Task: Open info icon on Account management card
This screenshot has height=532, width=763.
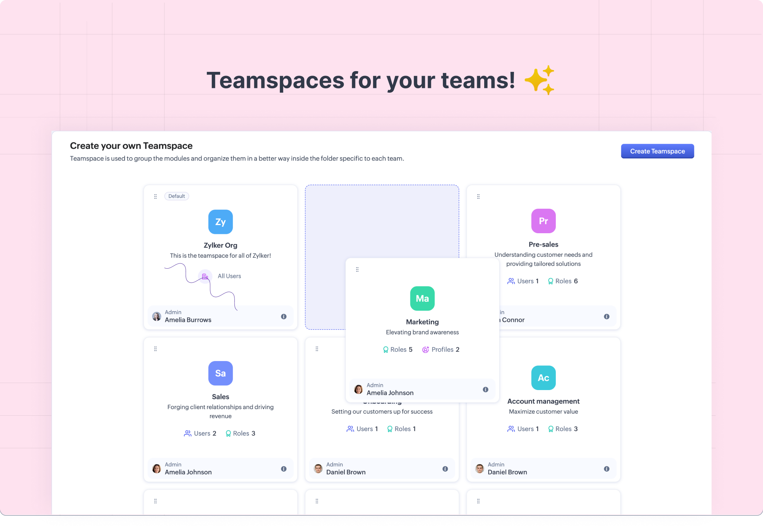Action: tap(606, 469)
